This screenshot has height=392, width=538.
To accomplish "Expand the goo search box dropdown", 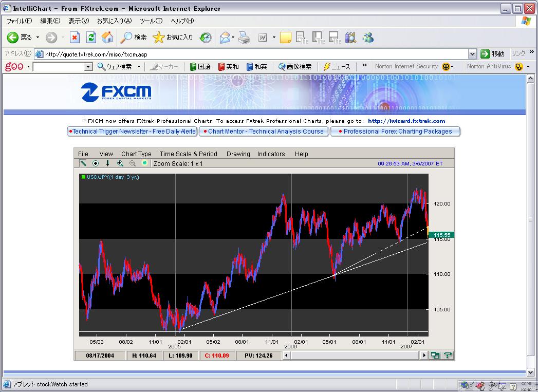I will 88,67.
